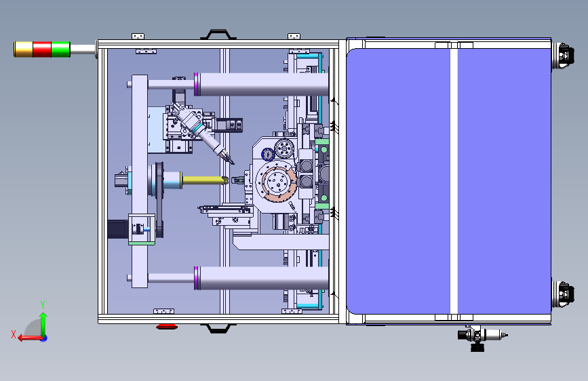
Task: Click the blue Z axis dot of the triad
Action: (x=44, y=338)
